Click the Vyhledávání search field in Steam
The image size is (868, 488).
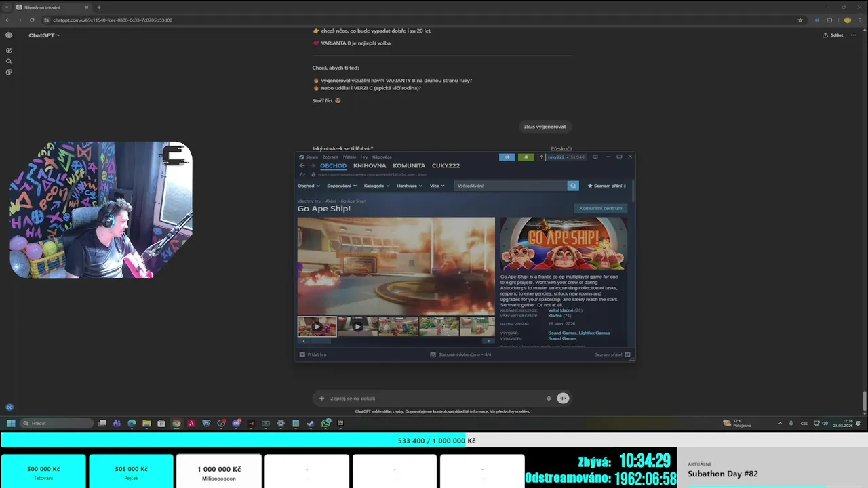click(x=511, y=186)
